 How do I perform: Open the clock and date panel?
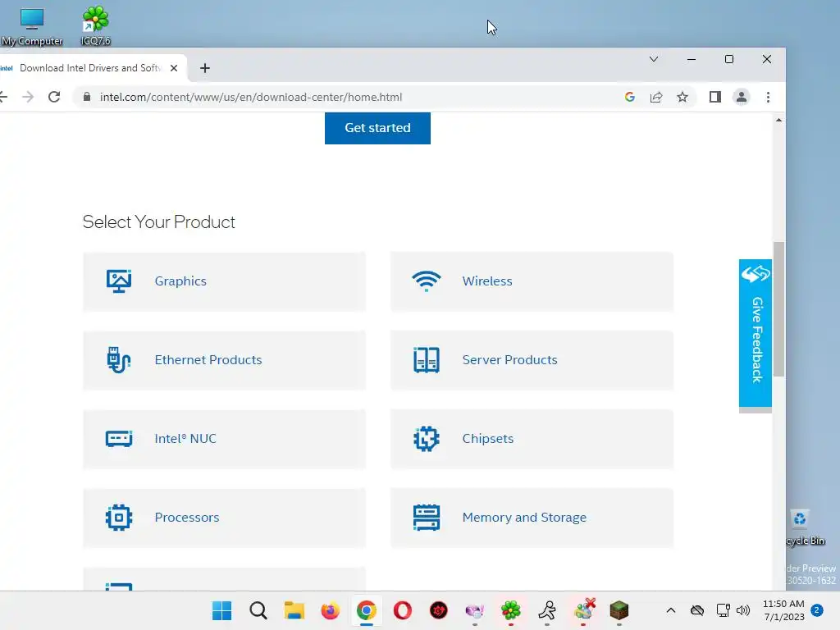click(x=783, y=610)
